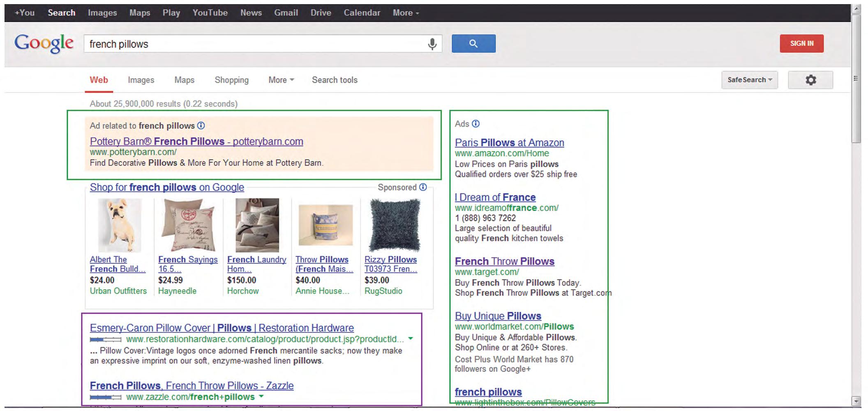The image size is (868, 411).
Task: Open Images in the top black bar
Action: (x=102, y=13)
